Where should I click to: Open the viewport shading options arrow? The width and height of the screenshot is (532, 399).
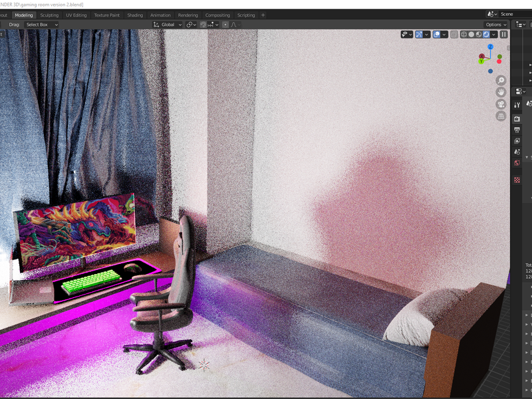(493, 35)
